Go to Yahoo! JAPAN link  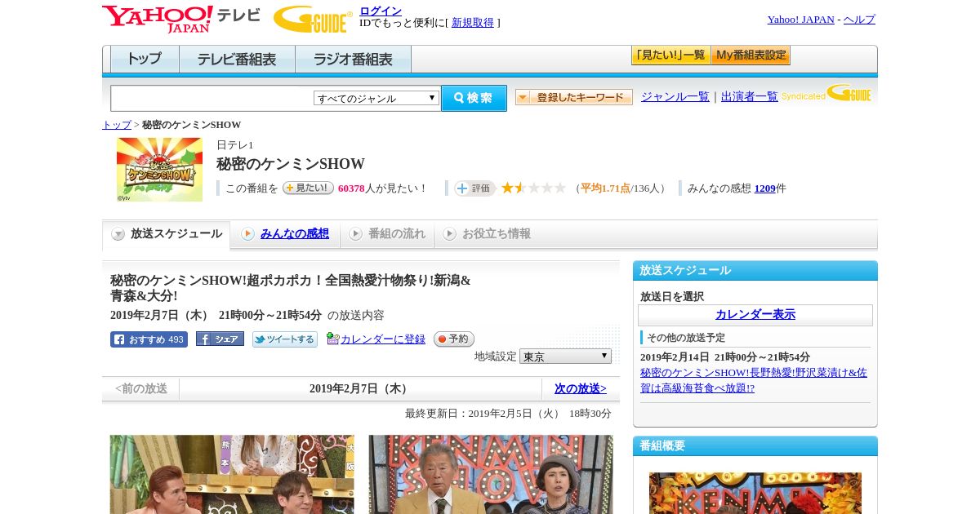click(800, 20)
